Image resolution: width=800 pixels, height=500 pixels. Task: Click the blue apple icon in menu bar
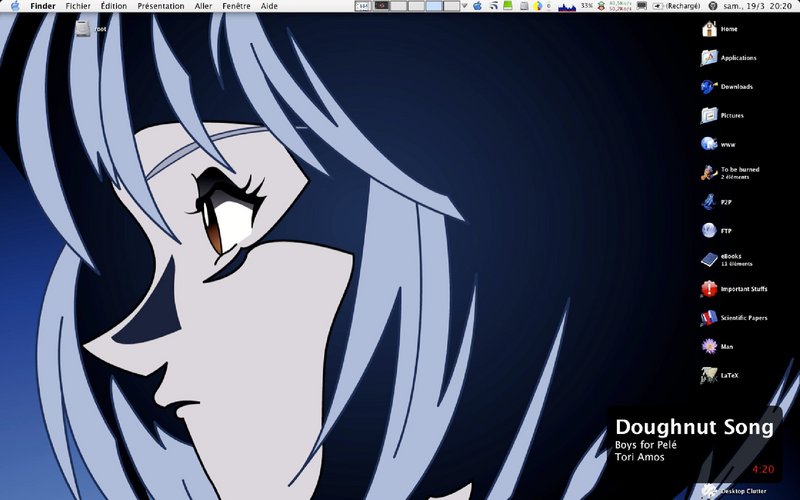(x=478, y=6)
